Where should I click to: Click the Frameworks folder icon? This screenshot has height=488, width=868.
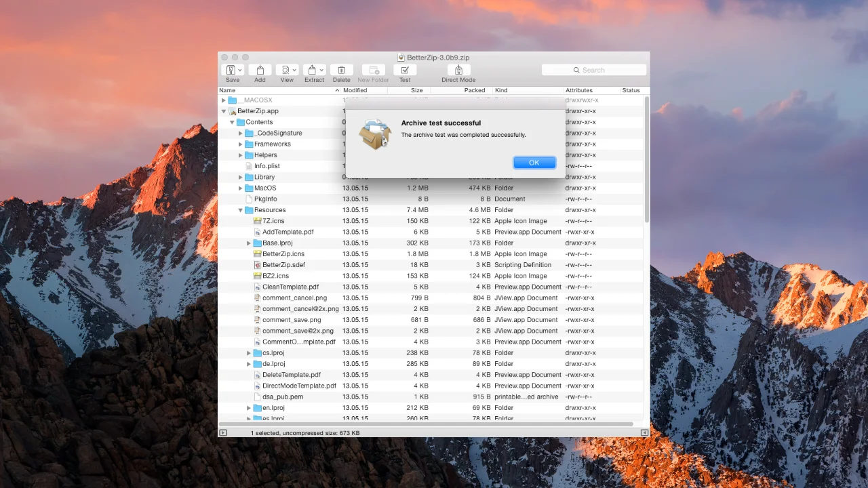pyautogui.click(x=249, y=144)
